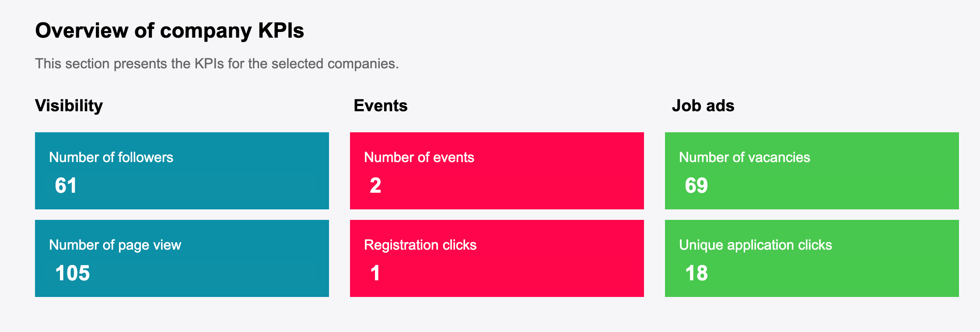Click the vacancies count value 69
The image size is (980, 332).
[x=696, y=185]
